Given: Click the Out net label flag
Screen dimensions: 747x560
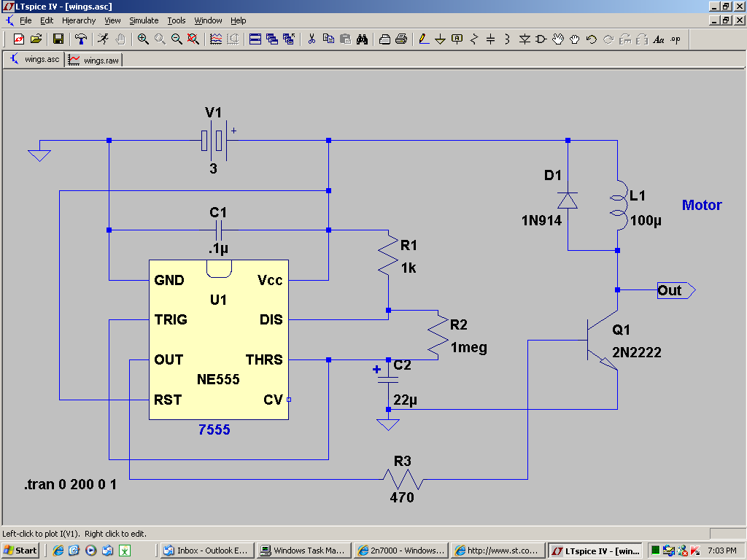Looking at the screenshot, I should 676,290.
